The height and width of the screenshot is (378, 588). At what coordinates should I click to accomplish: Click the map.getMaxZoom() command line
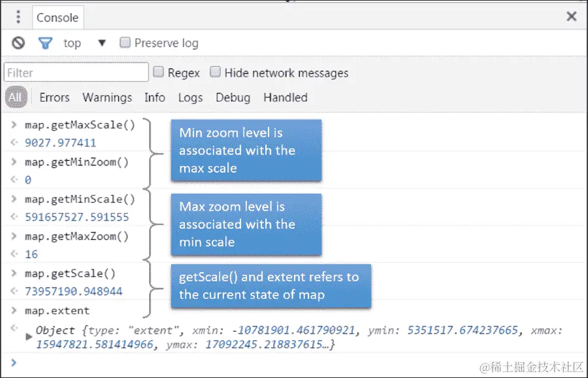pyautogui.click(x=76, y=237)
